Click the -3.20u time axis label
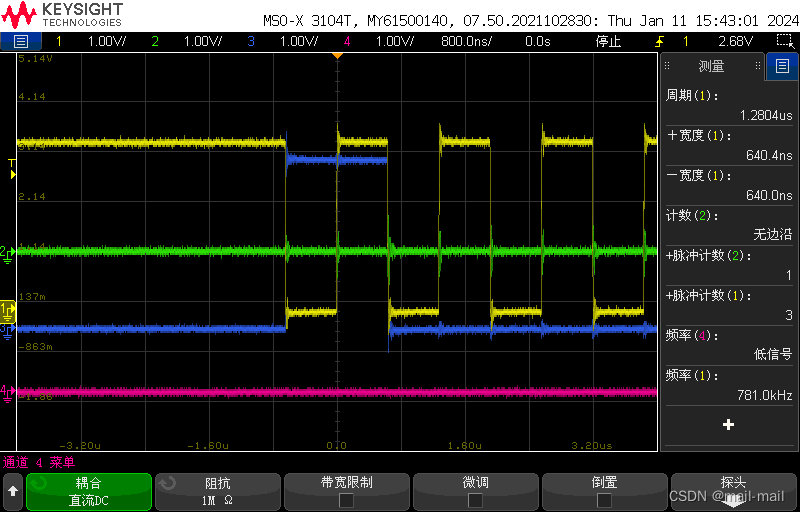Image resolution: width=800 pixels, height=512 pixels. tap(80, 445)
